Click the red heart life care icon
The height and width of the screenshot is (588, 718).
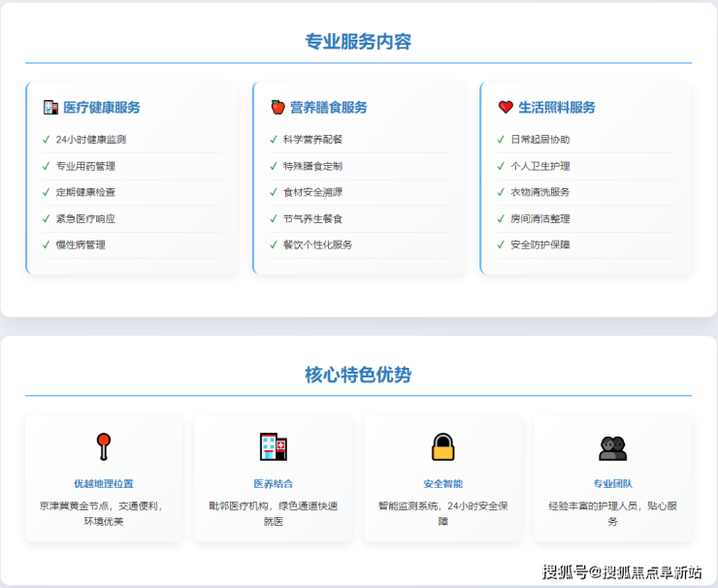pyautogui.click(x=505, y=108)
